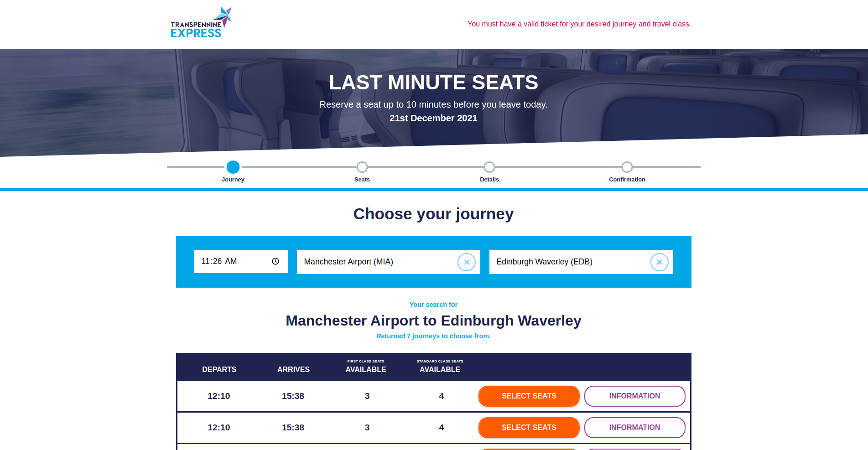Click the Seats step circle
868x450 pixels.
362,167
